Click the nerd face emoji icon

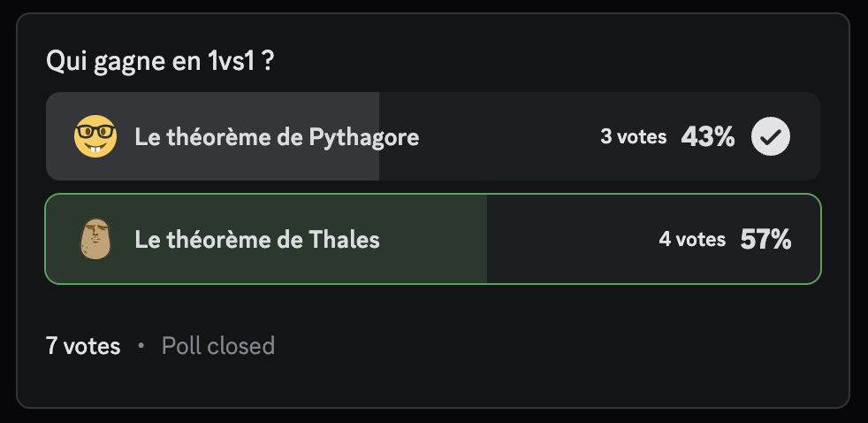tap(95, 137)
